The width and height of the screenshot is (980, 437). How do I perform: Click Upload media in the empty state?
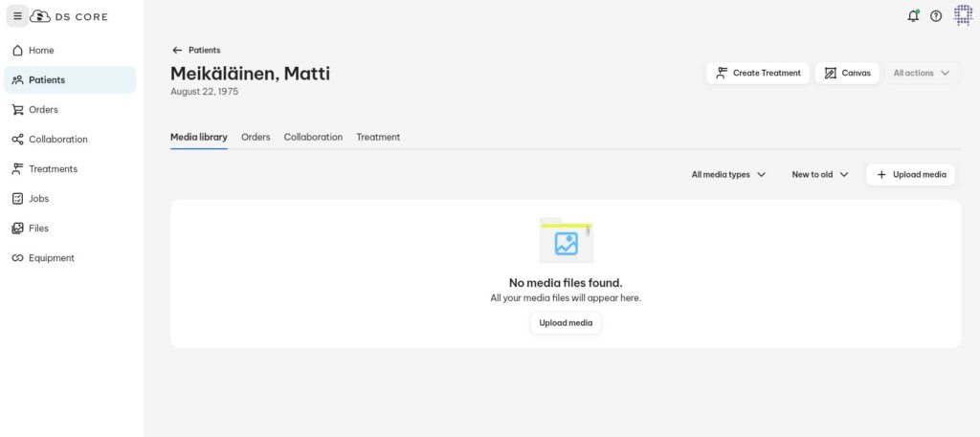click(x=566, y=323)
